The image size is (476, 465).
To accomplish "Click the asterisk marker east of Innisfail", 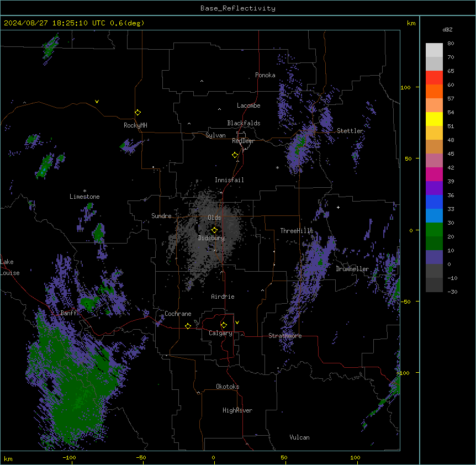I will click(277, 167).
